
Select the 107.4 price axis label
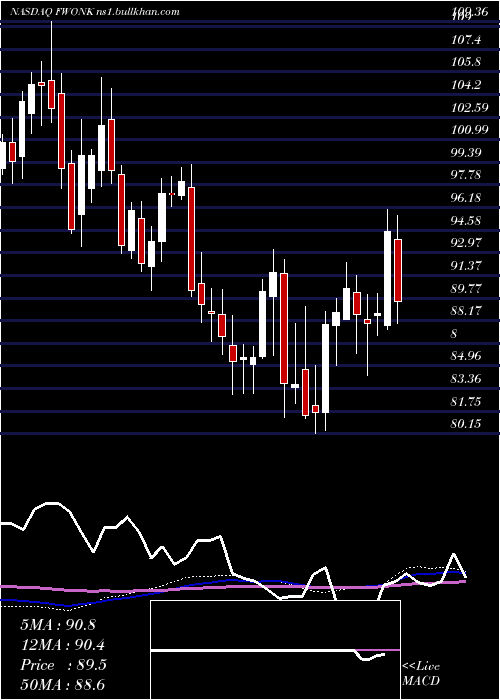[467, 40]
